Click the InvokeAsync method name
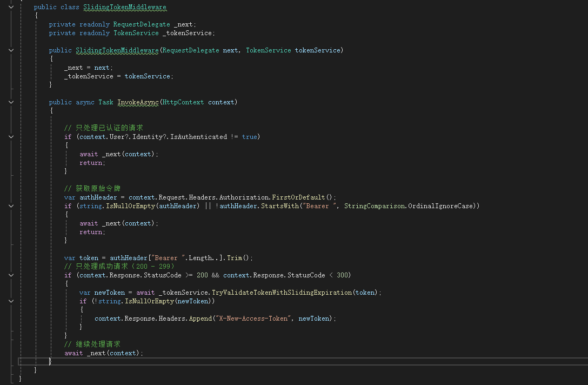This screenshot has width=588, height=385. click(138, 102)
